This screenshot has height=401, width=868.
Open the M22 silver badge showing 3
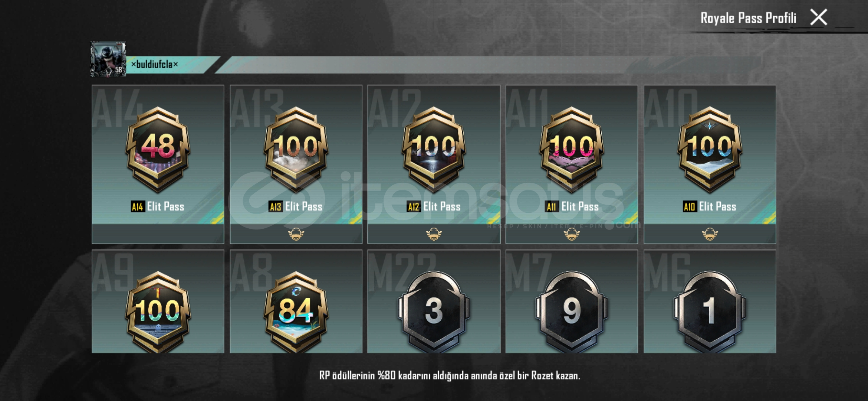pyautogui.click(x=434, y=312)
